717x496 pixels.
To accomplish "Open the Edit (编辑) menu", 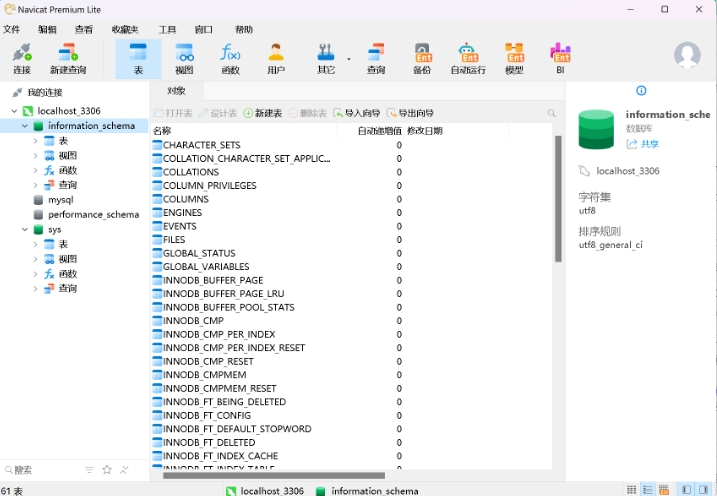I will (47, 29).
